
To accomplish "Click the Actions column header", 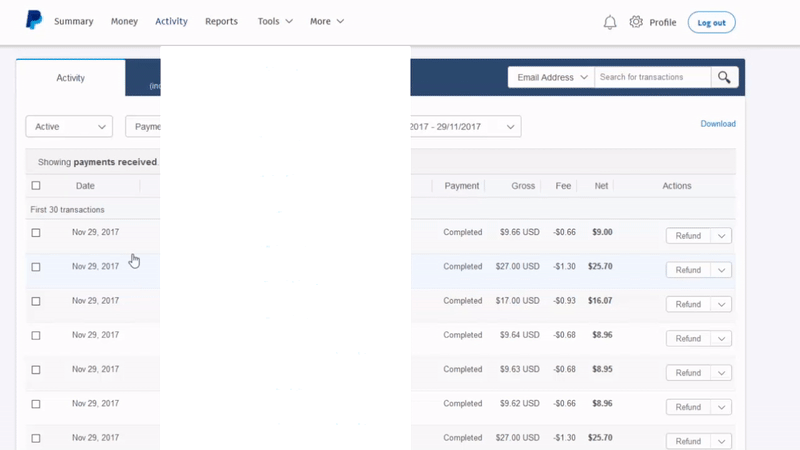I will 677,186.
